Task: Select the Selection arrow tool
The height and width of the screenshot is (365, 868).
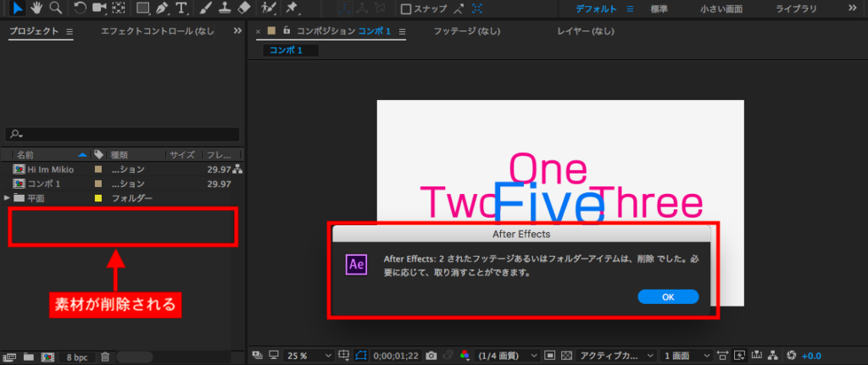Action: (x=17, y=8)
